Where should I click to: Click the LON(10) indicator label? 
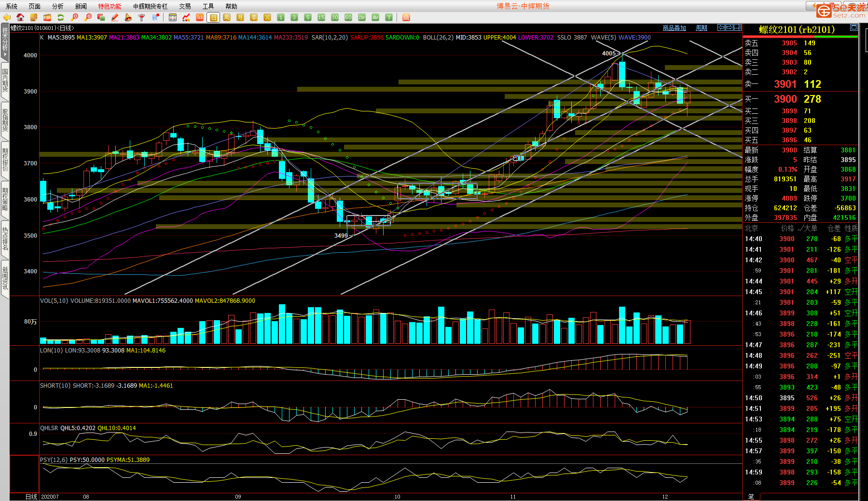tap(52, 351)
